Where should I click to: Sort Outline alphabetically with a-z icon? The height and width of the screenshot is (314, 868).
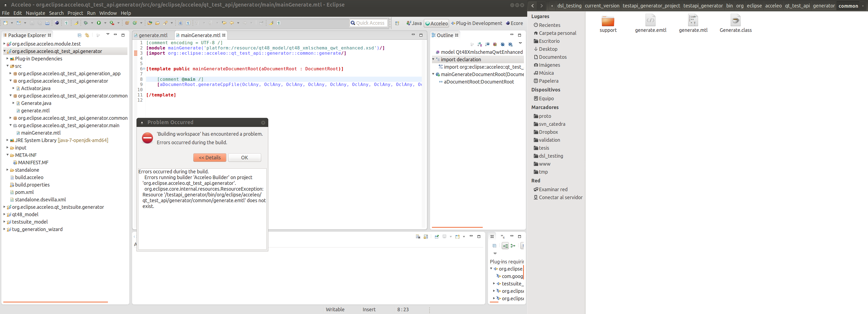point(479,44)
